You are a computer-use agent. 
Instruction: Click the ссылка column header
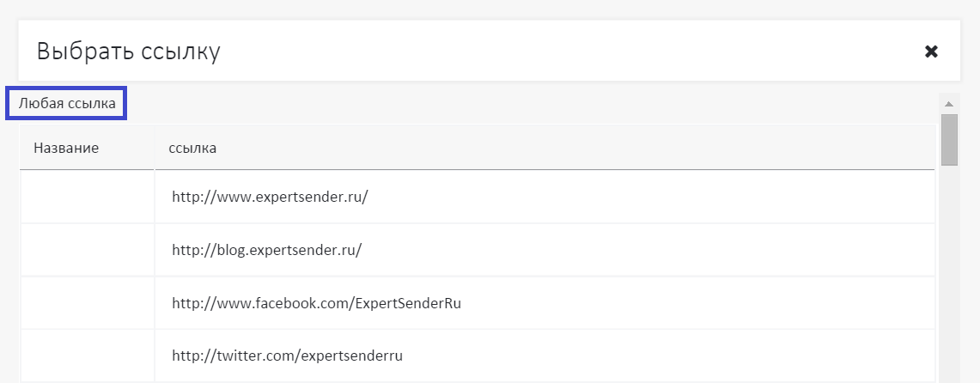pyautogui.click(x=192, y=148)
